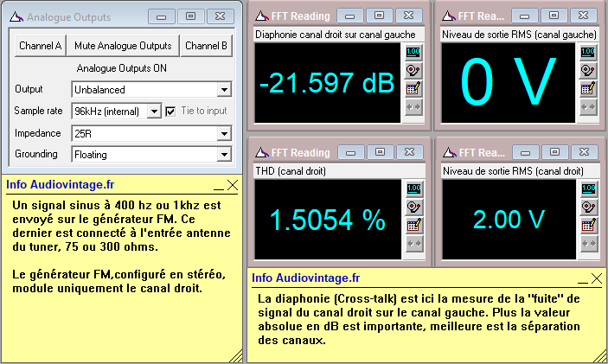Click the 1.00 precision icon in THD reading
The width and height of the screenshot is (608, 364).
tap(414, 188)
